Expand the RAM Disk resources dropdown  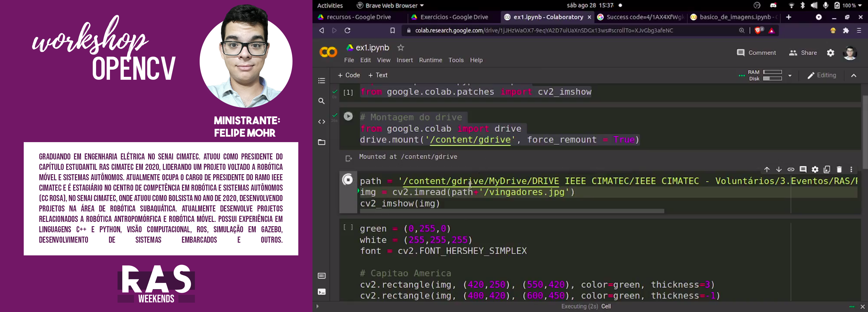tap(790, 75)
